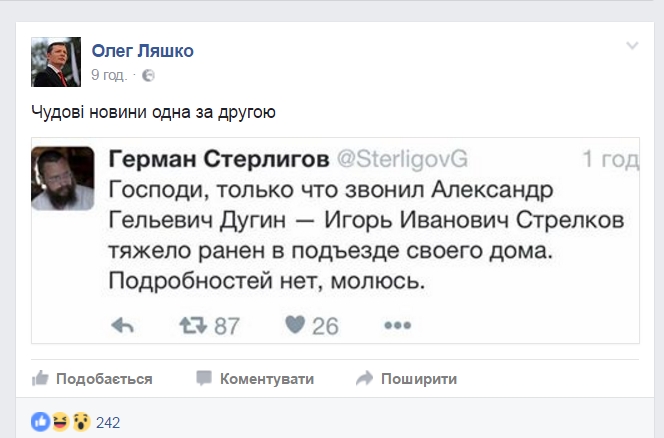Open the tweet's three-dot more menu
Image resolution: width=664 pixels, height=438 pixels.
click(x=397, y=325)
